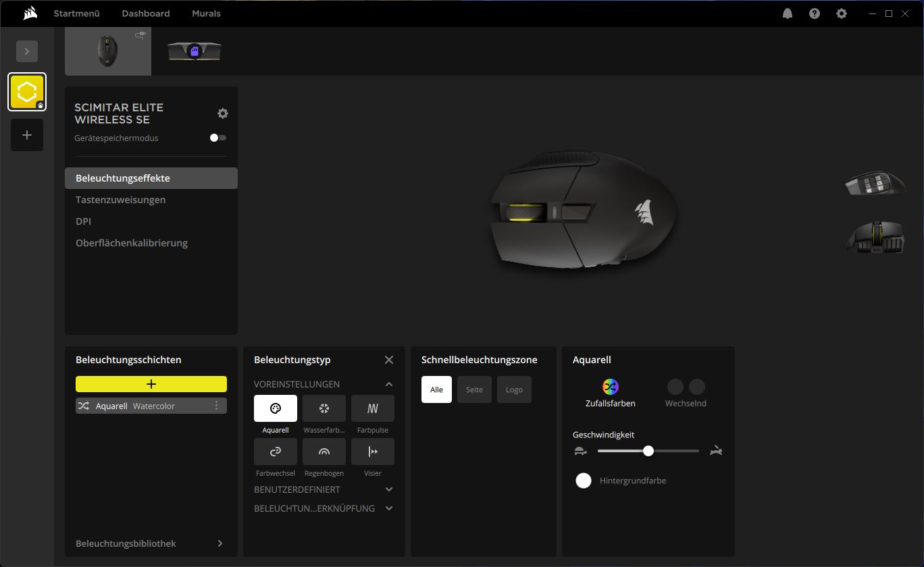Select the Farbpulse lighting preset
The width and height of the screenshot is (924, 567).
(372, 408)
